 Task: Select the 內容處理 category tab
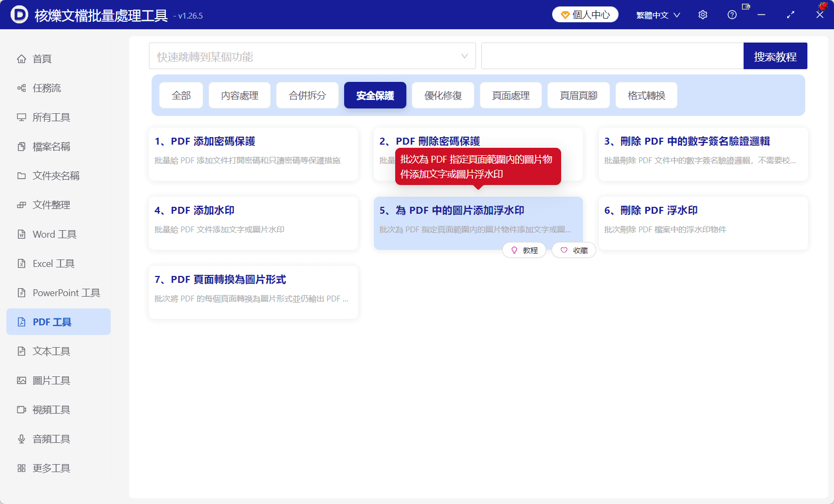click(239, 95)
